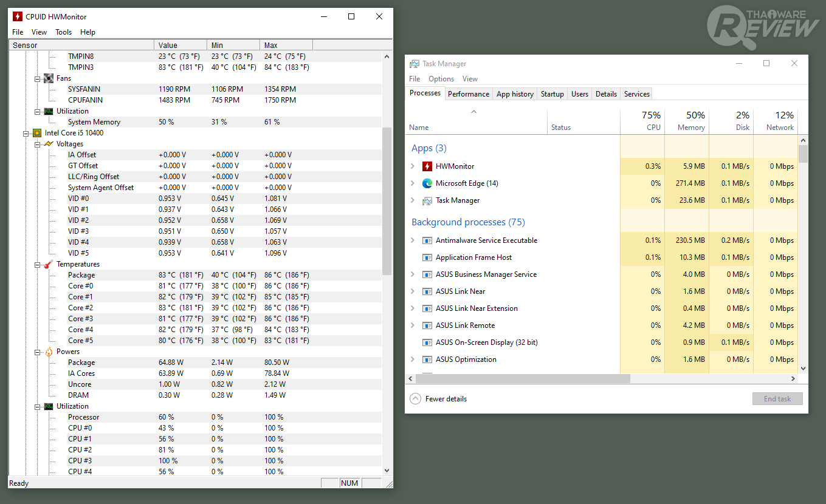This screenshot has height=504, width=826.
Task: Expand the Microsoft Edge (14) process group
Action: 413,183
